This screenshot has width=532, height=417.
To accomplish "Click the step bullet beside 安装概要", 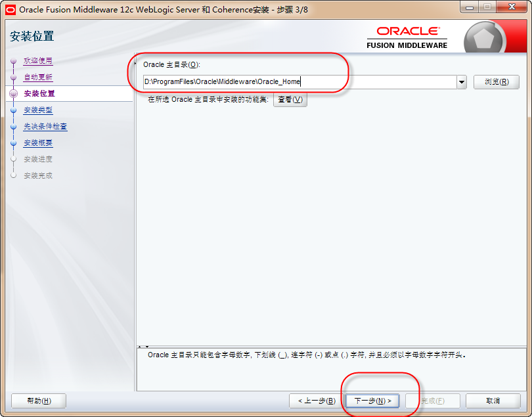I will [x=14, y=143].
